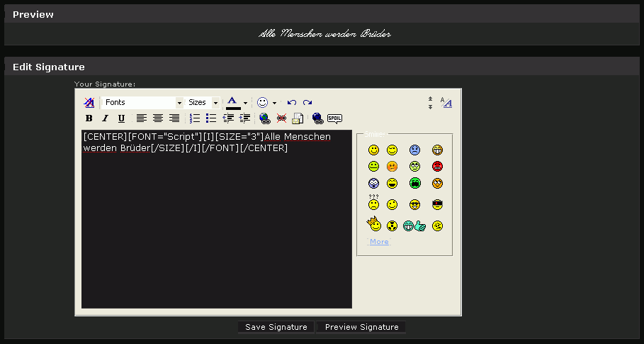
Task: Click the Decrease Indent icon
Action: click(228, 118)
